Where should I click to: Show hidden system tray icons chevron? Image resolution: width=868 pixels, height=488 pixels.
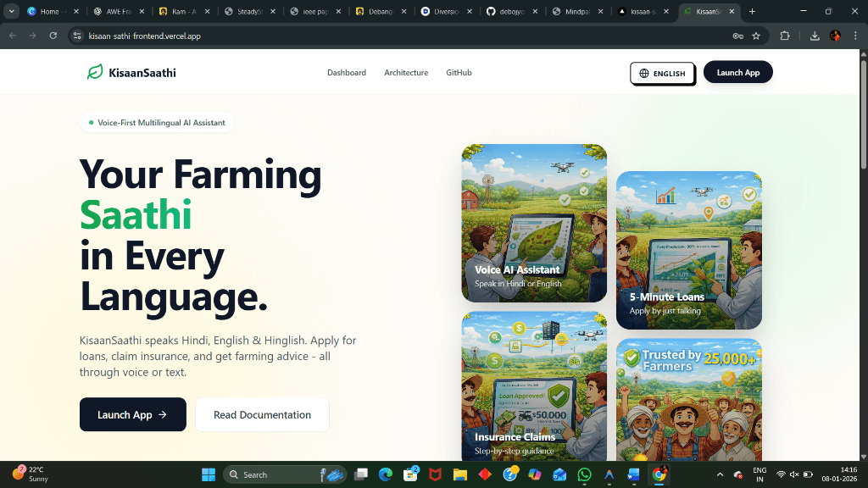[x=720, y=474]
